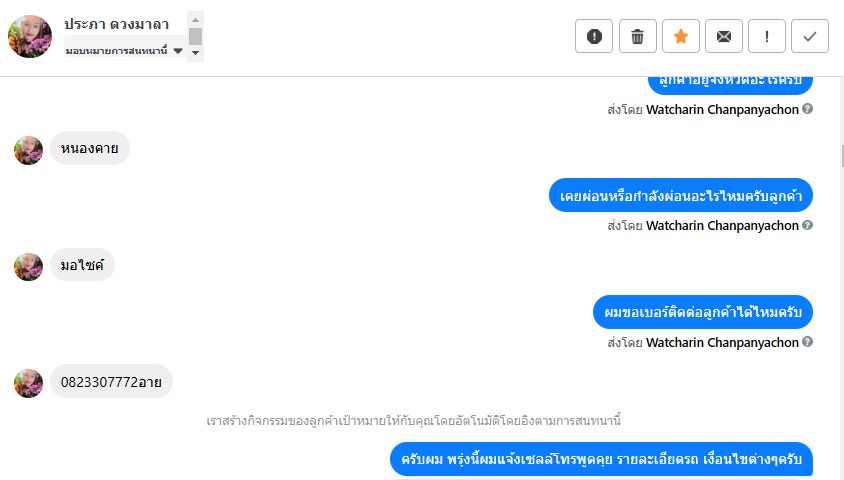Click the avatar beside the มอไซค์ message
The image size is (844, 480).
tap(28, 266)
